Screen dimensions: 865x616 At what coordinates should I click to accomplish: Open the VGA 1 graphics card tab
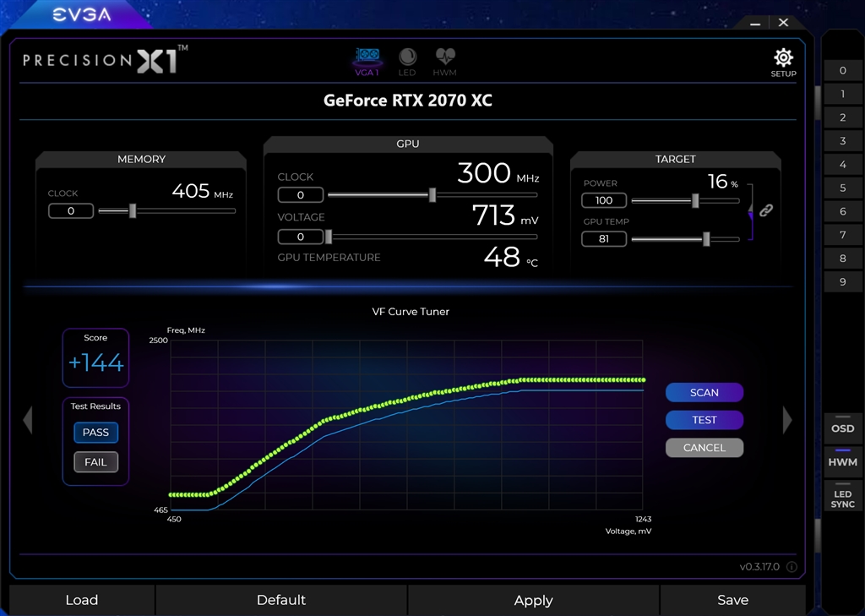click(367, 62)
